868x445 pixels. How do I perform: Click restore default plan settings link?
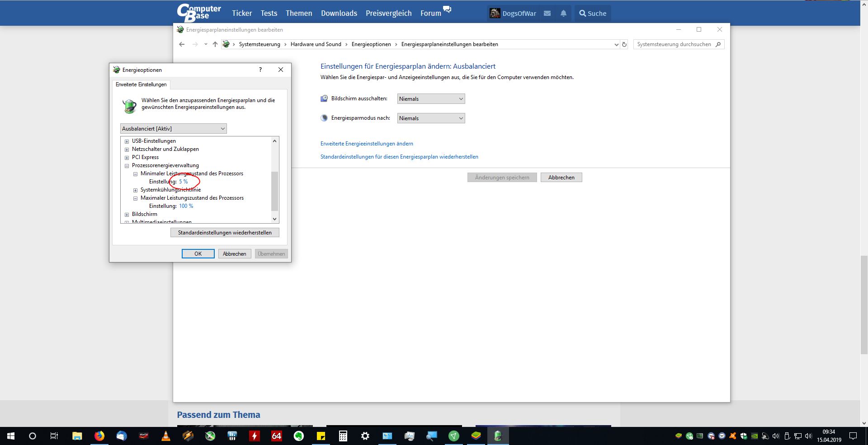(399, 157)
